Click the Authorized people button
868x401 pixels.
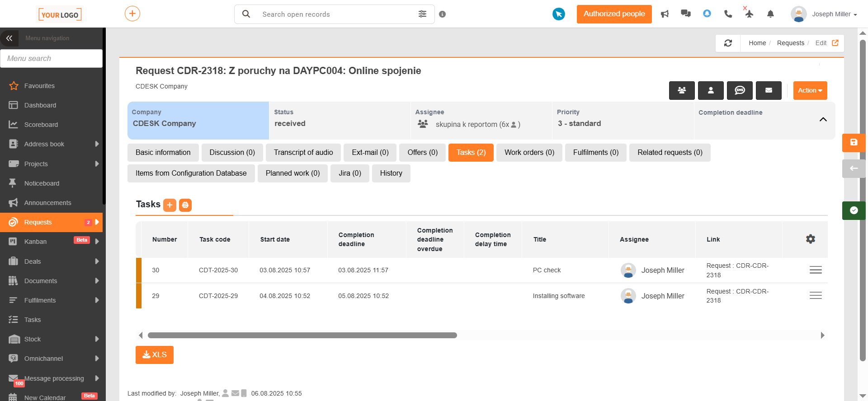(x=614, y=14)
